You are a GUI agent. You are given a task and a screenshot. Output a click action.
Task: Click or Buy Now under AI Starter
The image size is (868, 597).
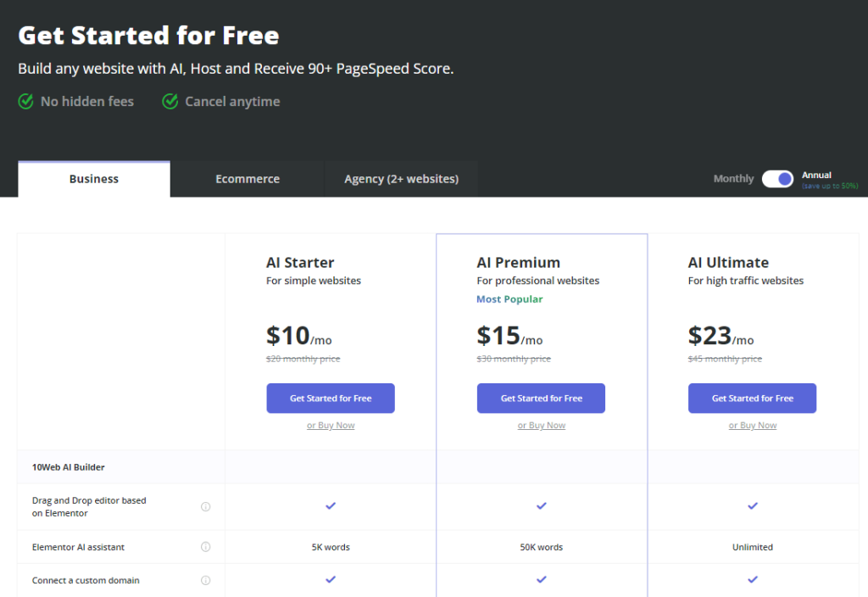331,424
